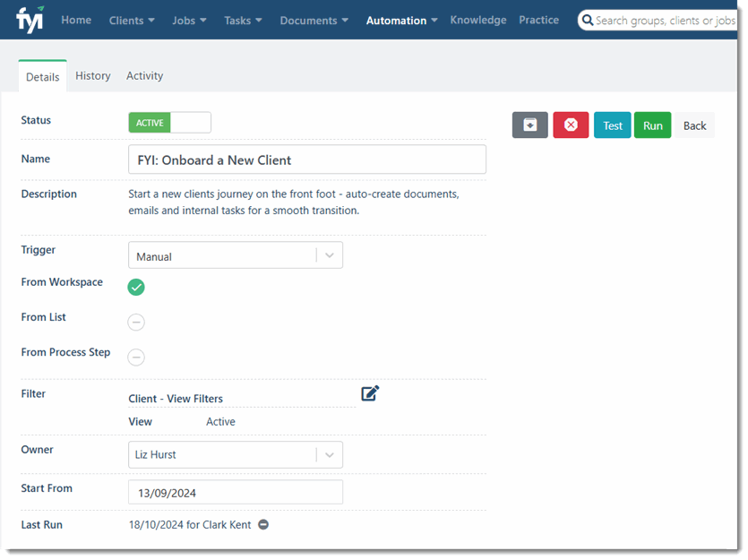This screenshot has width=748, height=560.
Task: Toggle the From Workspace green checkmark
Action: click(x=136, y=287)
